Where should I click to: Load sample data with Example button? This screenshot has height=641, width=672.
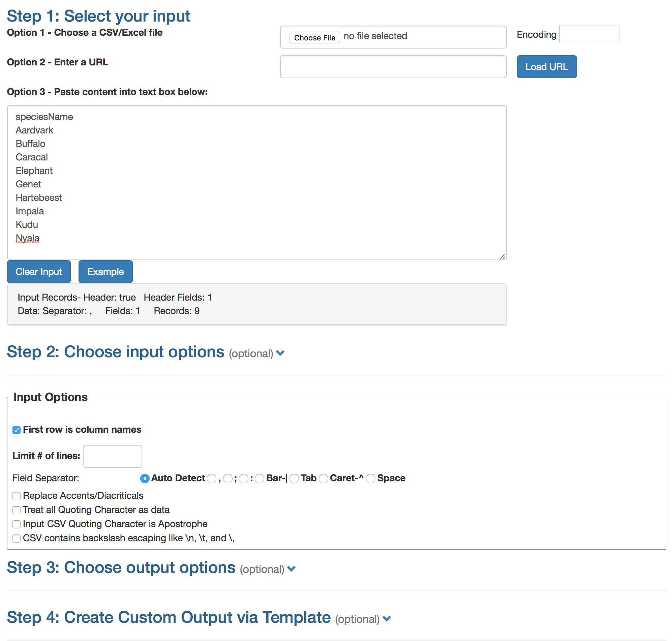click(105, 272)
